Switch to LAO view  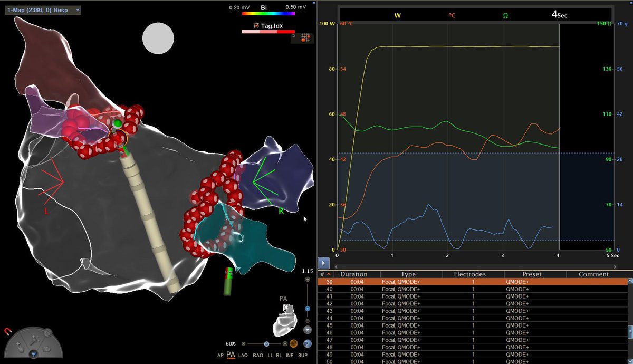coord(243,356)
